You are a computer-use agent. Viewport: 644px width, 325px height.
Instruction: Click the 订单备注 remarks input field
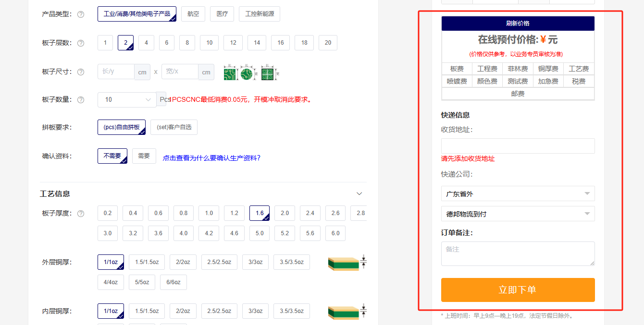click(x=518, y=253)
